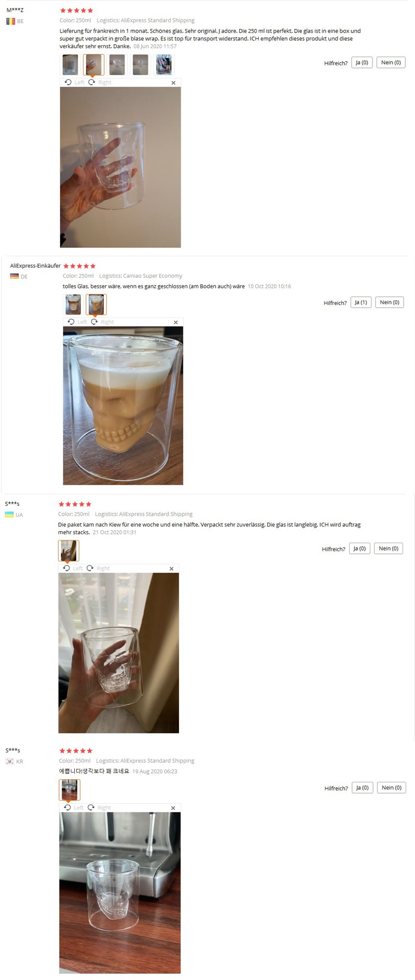Close the Ukrainian review's enlarged photo
The height and width of the screenshot is (980, 415).
172,569
